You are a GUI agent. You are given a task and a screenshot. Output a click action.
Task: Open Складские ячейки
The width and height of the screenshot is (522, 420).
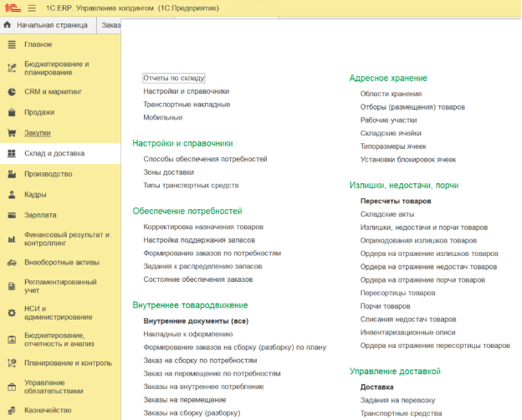391,133
